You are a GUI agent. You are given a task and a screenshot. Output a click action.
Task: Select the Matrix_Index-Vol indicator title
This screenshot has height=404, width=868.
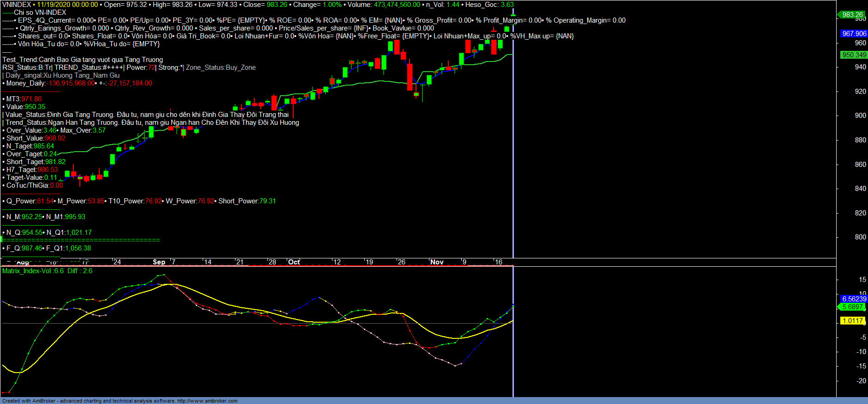click(x=33, y=271)
